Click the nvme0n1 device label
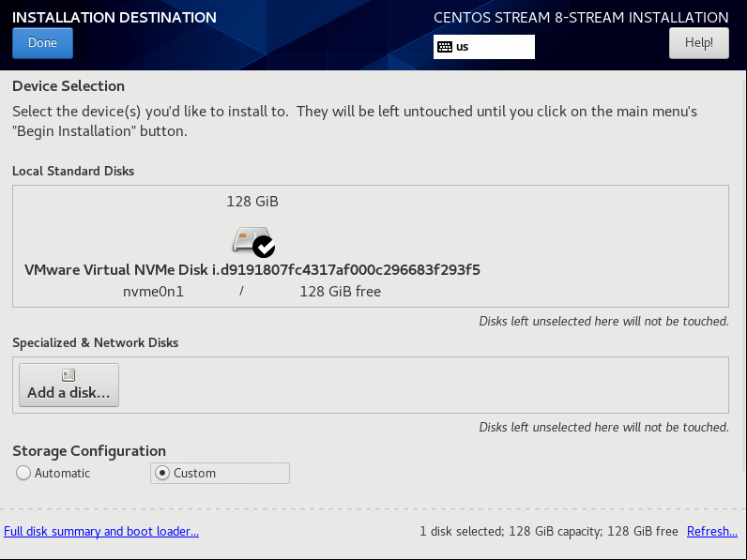747x560 pixels. click(153, 292)
